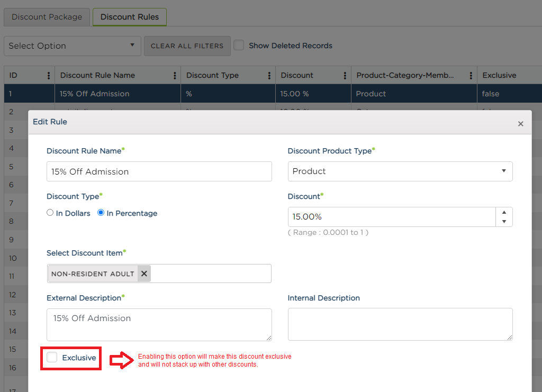Viewport: 542px width, 392px height.
Task: Click the Discount percentage input
Action: coord(392,217)
